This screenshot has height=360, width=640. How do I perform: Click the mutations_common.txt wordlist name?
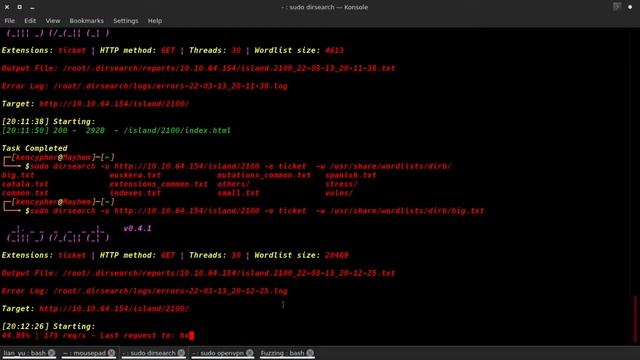(264, 175)
